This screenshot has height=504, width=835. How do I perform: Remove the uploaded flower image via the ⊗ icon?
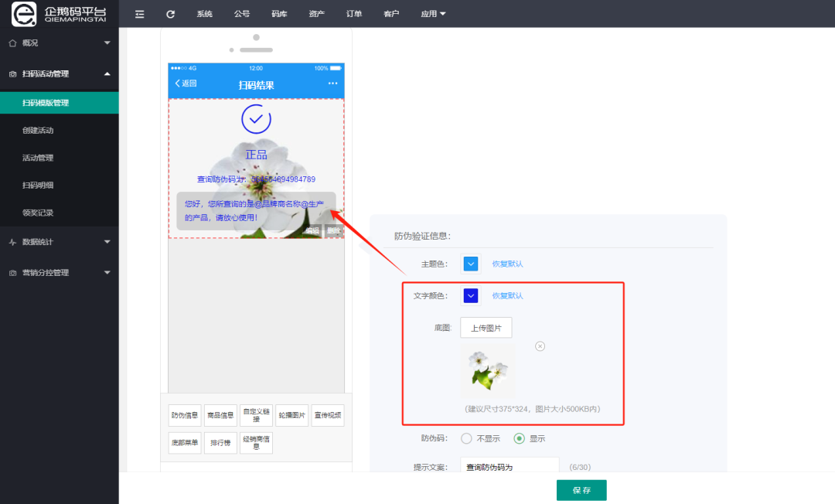540,346
